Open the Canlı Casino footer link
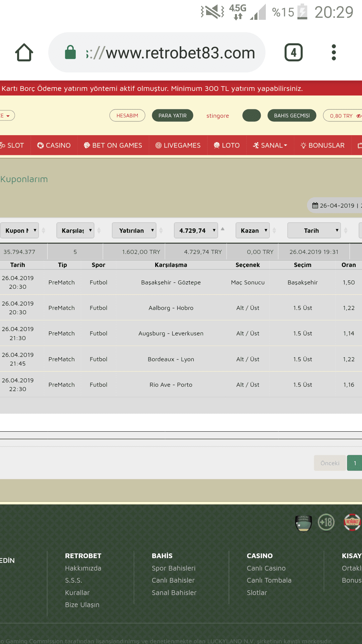This screenshot has height=644, width=362. click(x=266, y=568)
